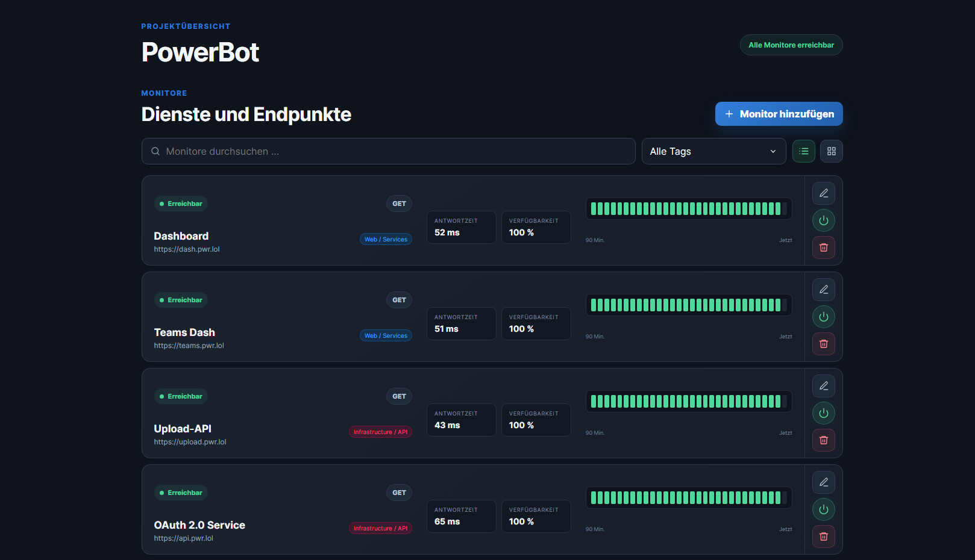Screen dimensions: 975x560
Task: Click the Alle Monitore erreichbar status badge
Action: (x=791, y=45)
